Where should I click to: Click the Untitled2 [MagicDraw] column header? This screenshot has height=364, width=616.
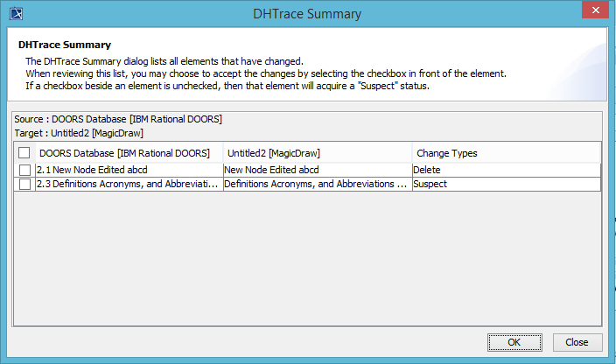point(318,153)
